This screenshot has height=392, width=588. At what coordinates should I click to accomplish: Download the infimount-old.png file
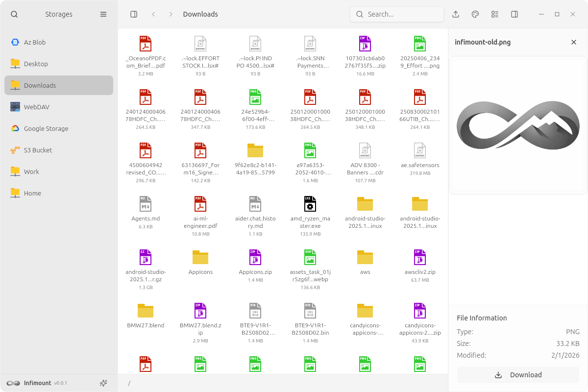point(517,374)
